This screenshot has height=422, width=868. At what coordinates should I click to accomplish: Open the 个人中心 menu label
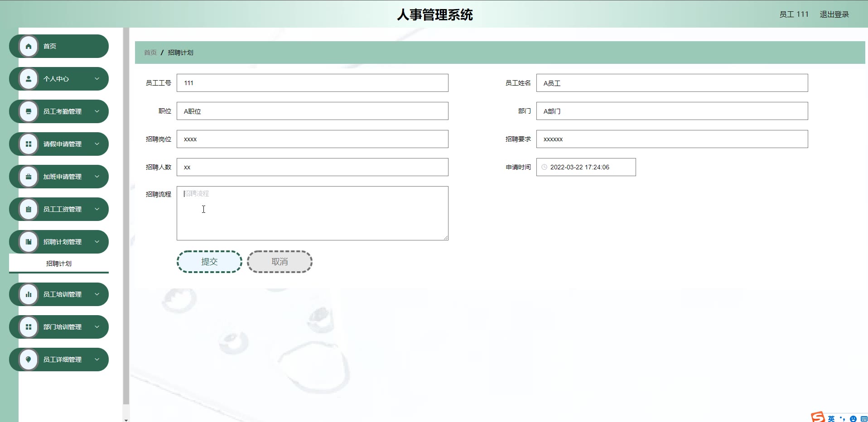pyautogui.click(x=56, y=79)
